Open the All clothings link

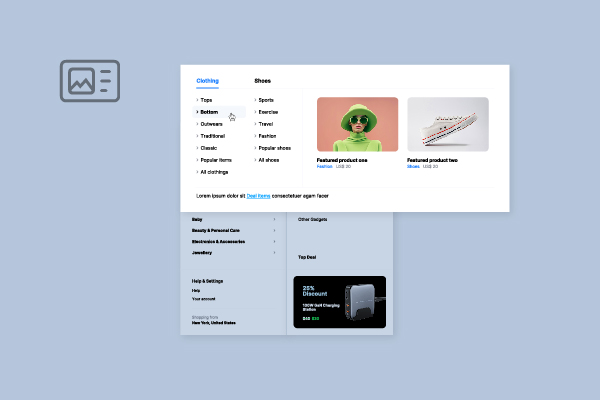coord(214,172)
